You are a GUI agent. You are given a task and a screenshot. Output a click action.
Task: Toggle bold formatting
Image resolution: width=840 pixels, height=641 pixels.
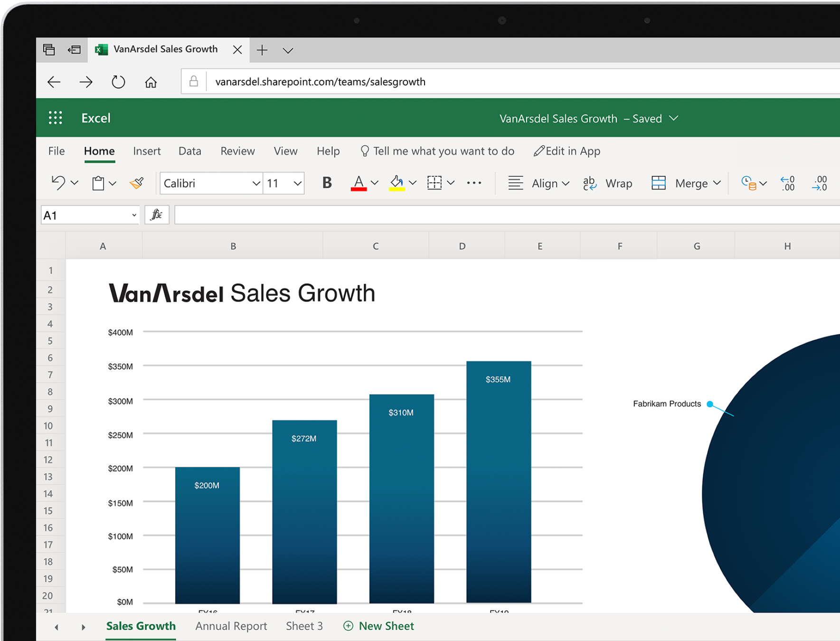[326, 183]
